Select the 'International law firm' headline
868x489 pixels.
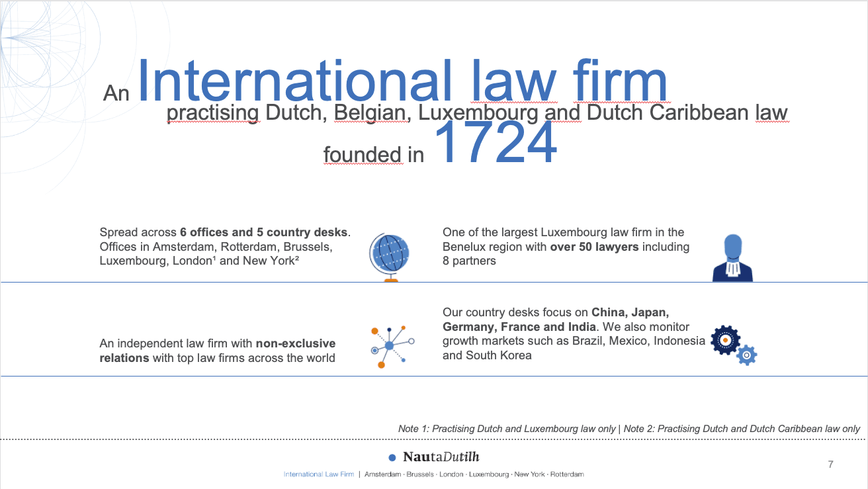coord(402,81)
